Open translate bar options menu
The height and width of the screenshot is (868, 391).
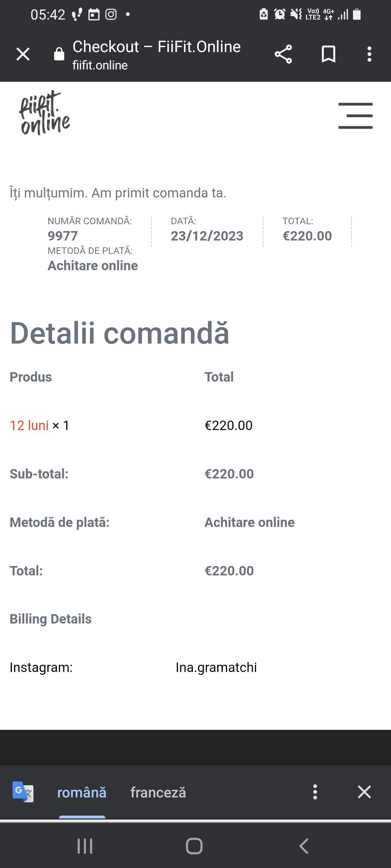coord(315,792)
